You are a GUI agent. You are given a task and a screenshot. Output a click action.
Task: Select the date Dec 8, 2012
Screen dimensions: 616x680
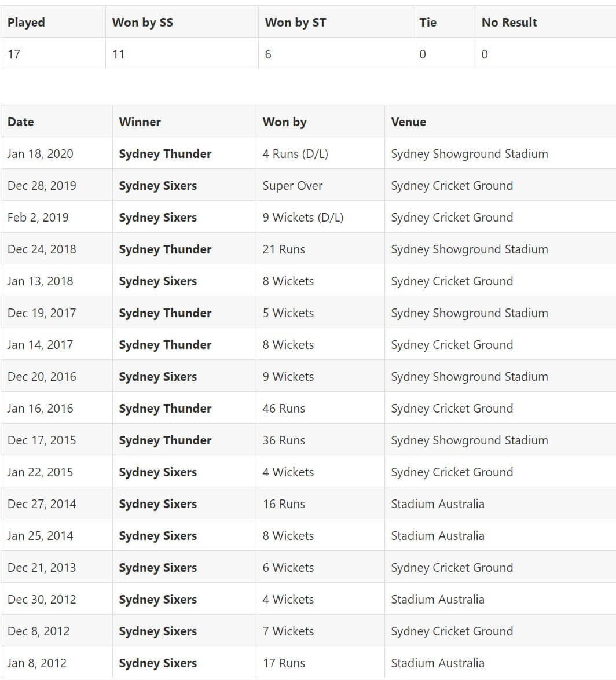39,631
